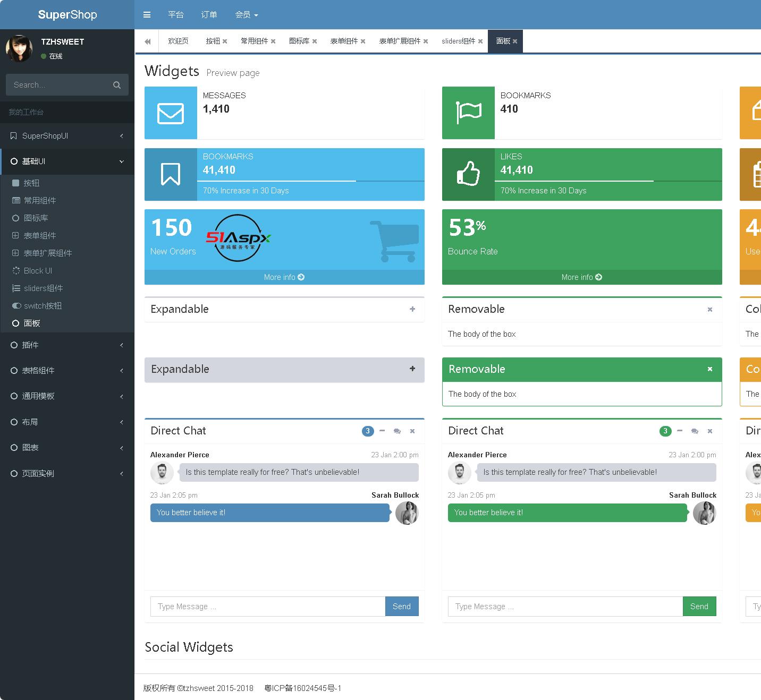Open sliders组件 in the sidebar

[43, 288]
